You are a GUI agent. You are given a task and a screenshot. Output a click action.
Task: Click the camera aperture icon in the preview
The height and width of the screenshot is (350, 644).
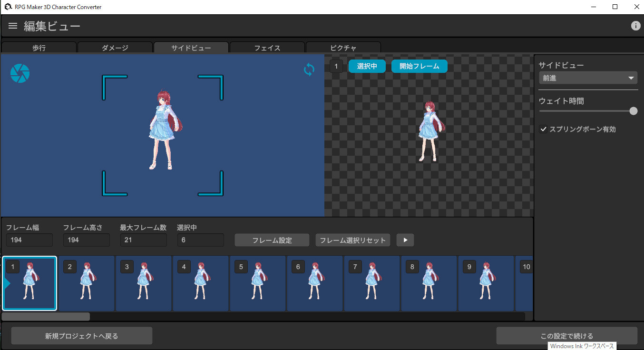[20, 73]
